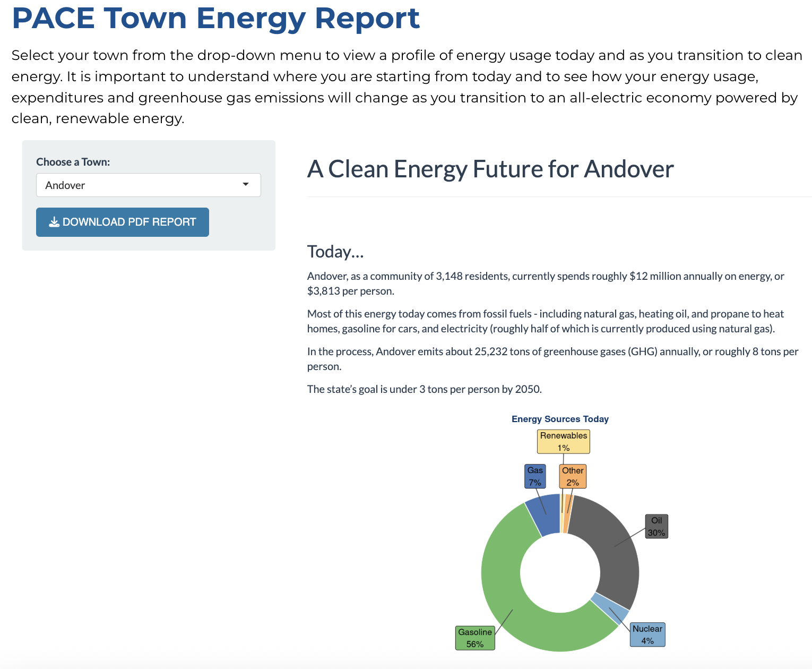
Task: Click the dropdown caret arrow beside Andover
Action: click(246, 184)
